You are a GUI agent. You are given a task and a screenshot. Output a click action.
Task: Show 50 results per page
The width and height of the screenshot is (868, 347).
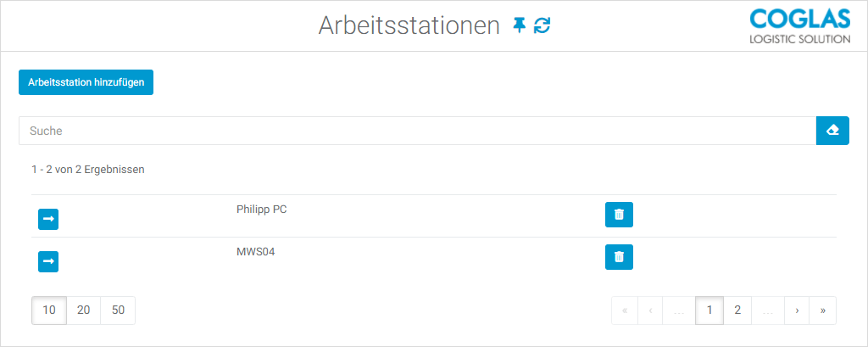click(118, 310)
